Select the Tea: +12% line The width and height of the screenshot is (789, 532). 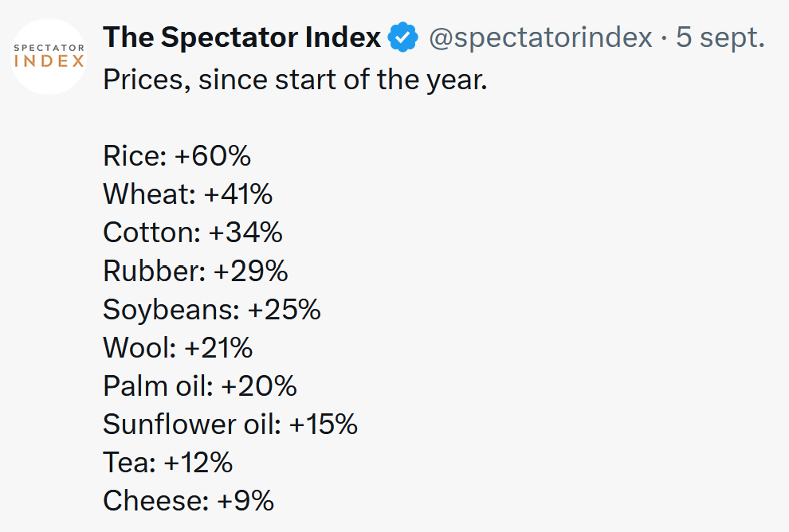(167, 462)
